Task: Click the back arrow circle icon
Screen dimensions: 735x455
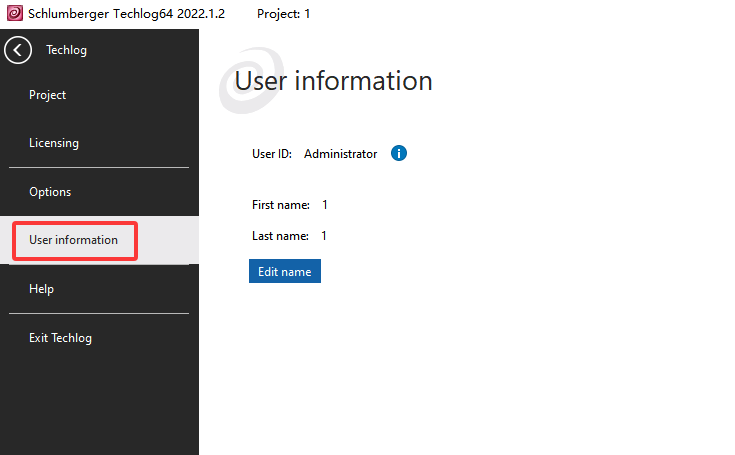Action: (18, 50)
